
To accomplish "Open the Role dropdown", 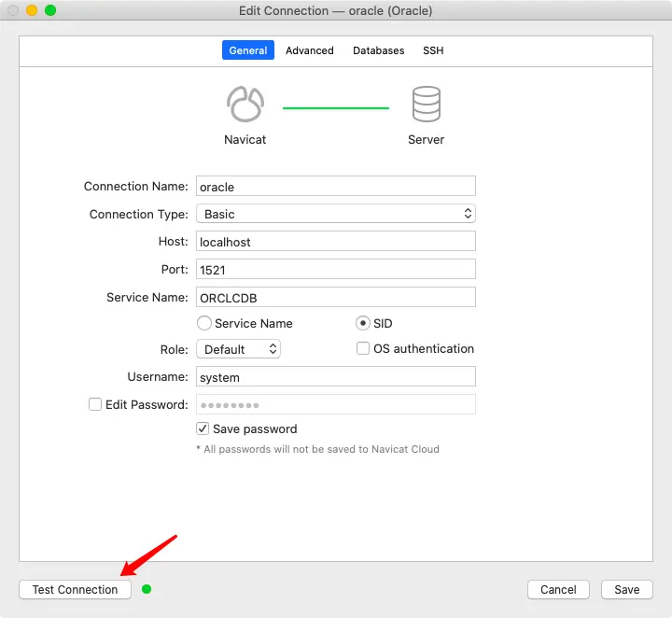I will pyautogui.click(x=238, y=349).
